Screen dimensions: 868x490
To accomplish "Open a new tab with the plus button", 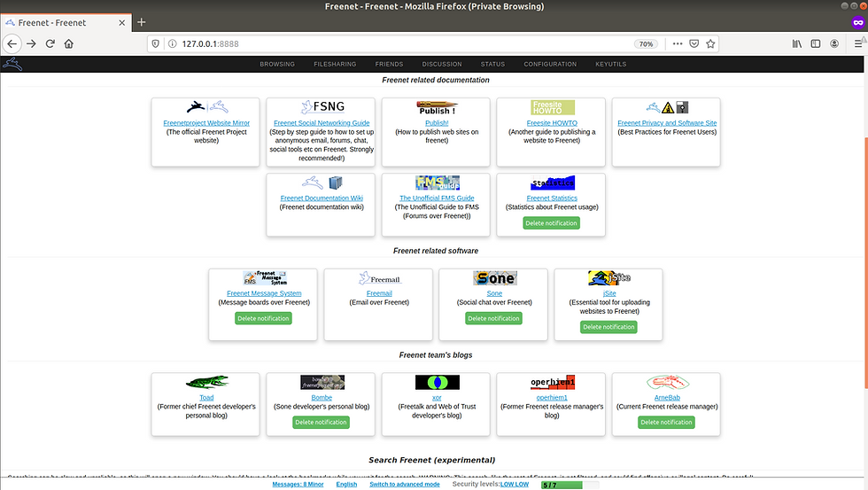I will pos(141,22).
